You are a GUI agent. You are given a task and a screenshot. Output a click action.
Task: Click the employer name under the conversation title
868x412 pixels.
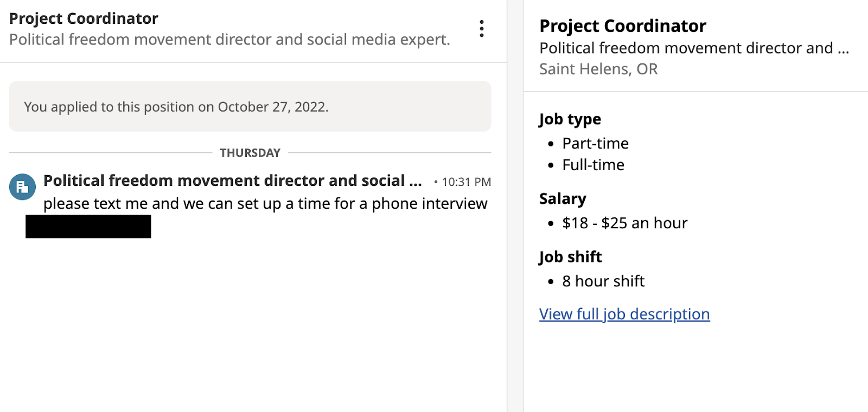coord(229,40)
